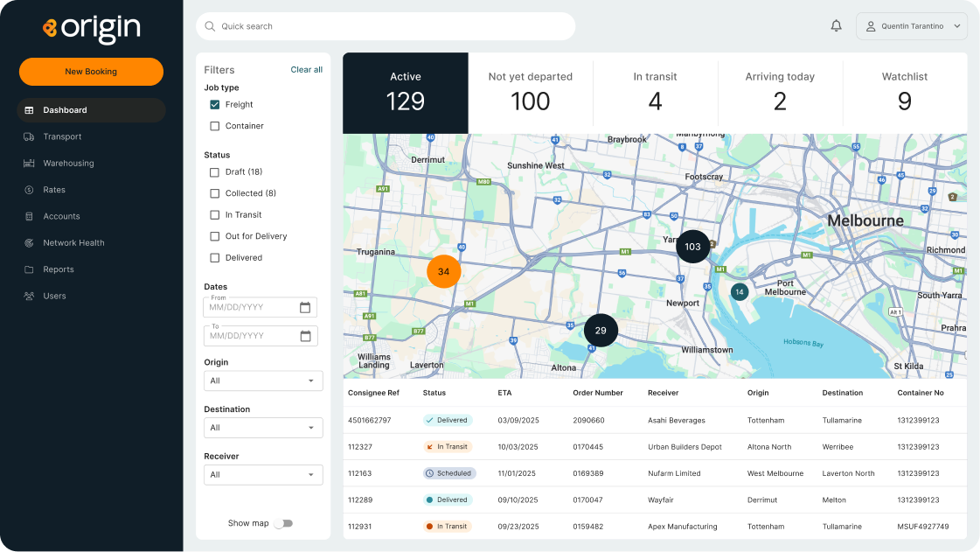Click the user profile avatar icon

[x=870, y=26]
